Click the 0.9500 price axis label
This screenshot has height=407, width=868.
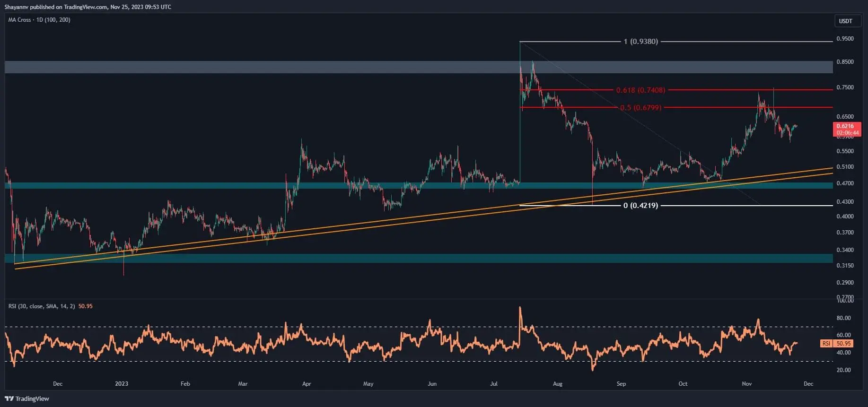coord(845,39)
